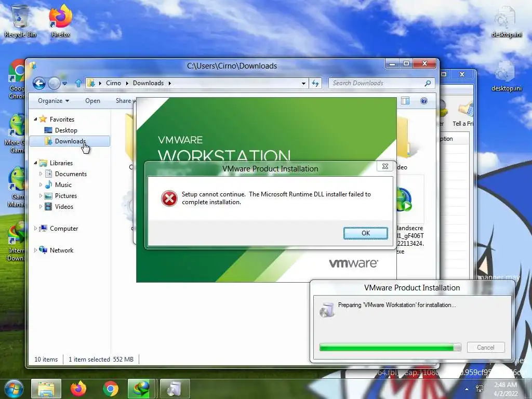Click the network tray icon
Image resolution: width=532 pixels, height=399 pixels.
point(480,389)
